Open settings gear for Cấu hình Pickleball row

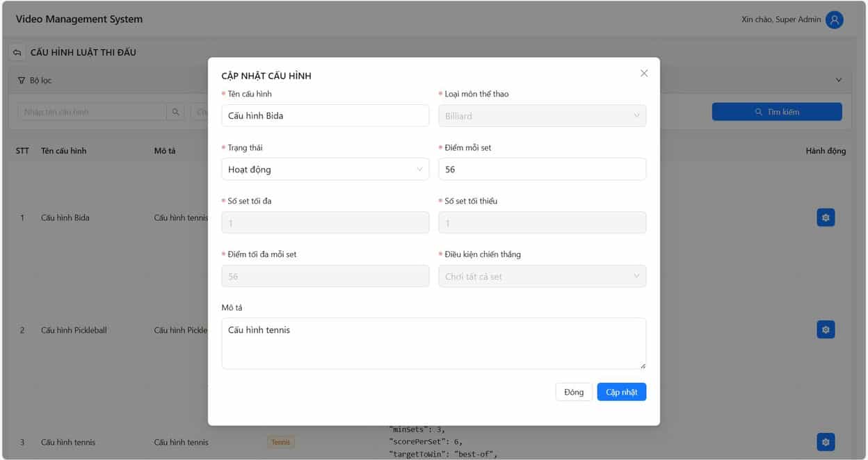pos(825,329)
